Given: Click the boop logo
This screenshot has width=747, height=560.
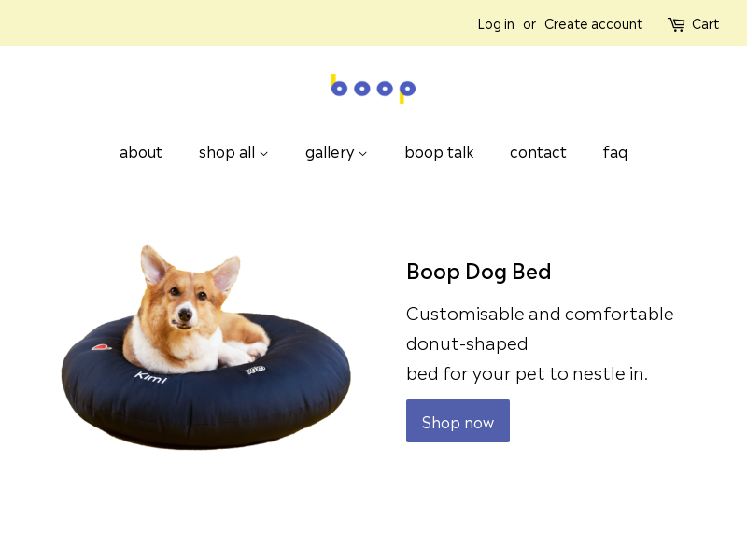Looking at the screenshot, I should [x=373, y=89].
